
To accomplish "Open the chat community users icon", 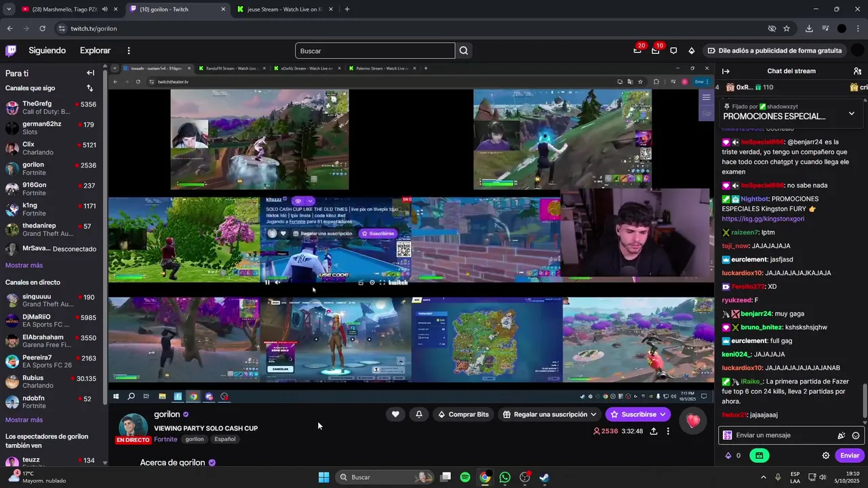I will (857, 71).
